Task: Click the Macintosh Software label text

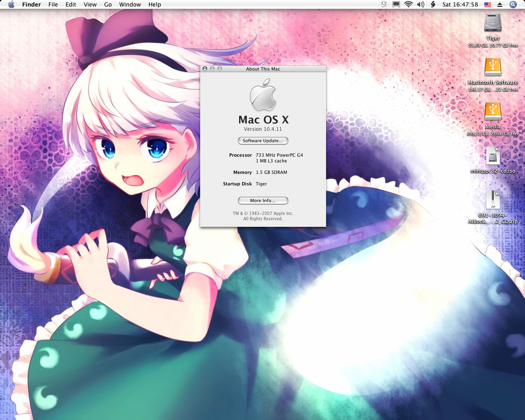Action: [x=493, y=82]
